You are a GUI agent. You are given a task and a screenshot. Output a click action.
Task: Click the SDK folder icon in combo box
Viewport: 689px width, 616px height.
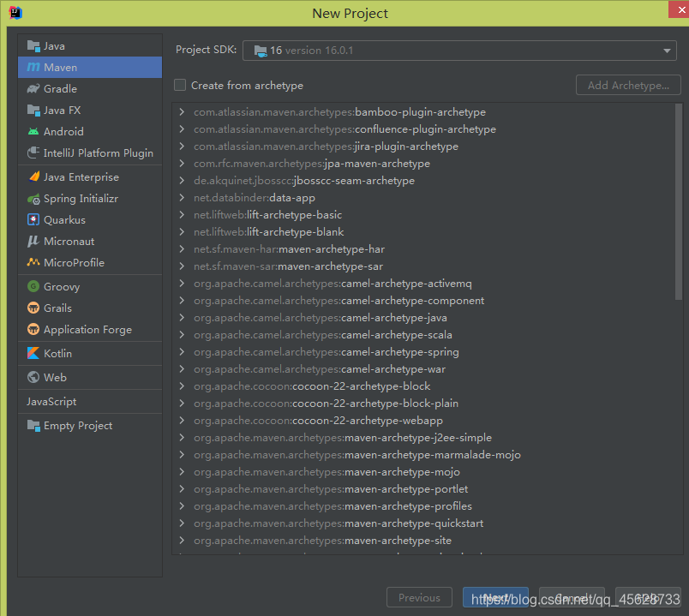[261, 51]
